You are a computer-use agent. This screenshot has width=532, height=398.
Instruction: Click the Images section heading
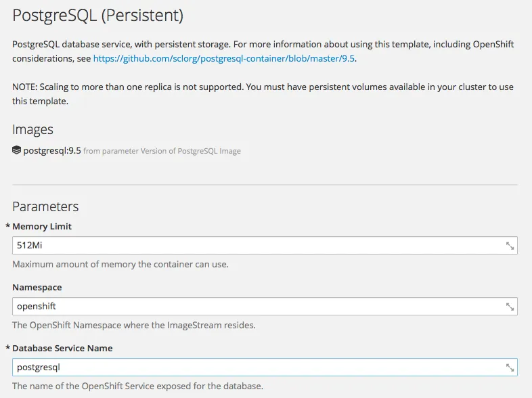click(32, 129)
